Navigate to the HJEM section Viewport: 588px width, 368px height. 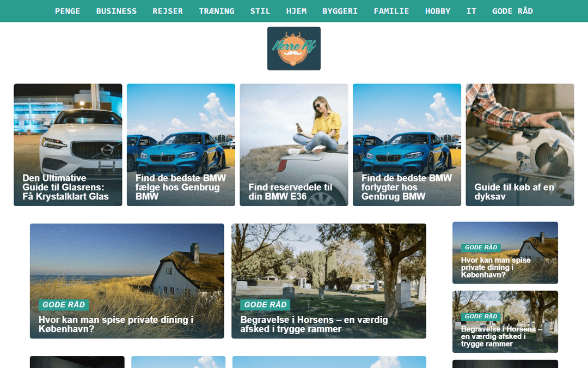[296, 11]
